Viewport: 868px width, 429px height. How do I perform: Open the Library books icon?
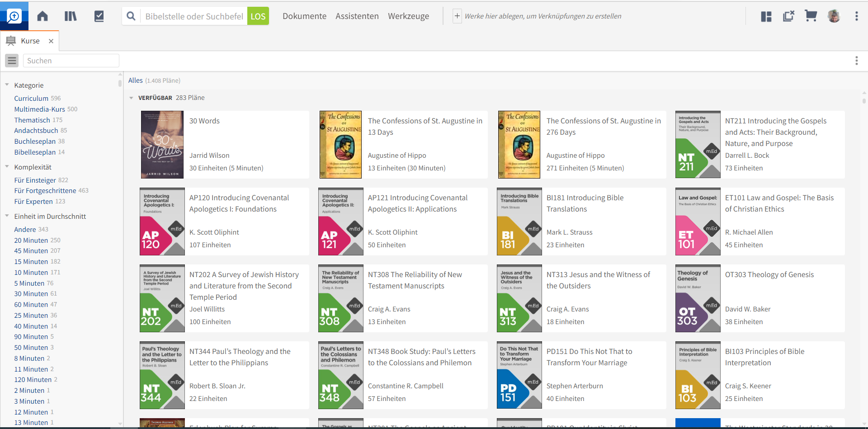(x=71, y=16)
